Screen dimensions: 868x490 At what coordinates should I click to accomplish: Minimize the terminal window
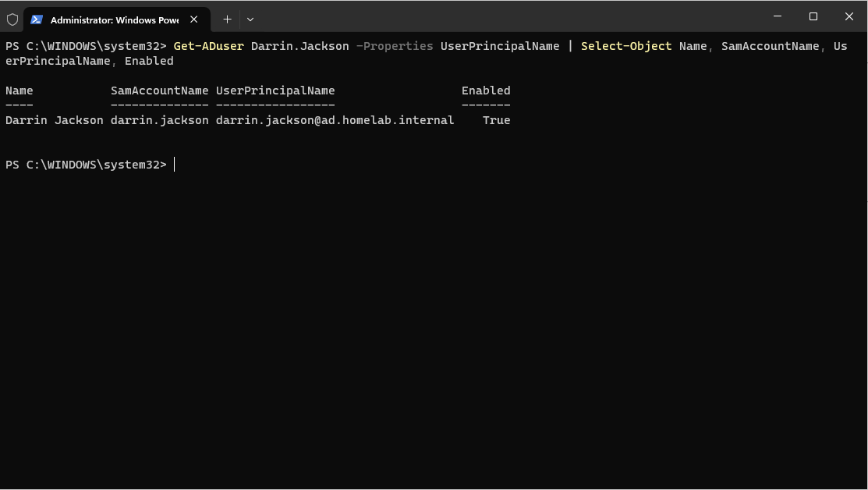pos(778,16)
